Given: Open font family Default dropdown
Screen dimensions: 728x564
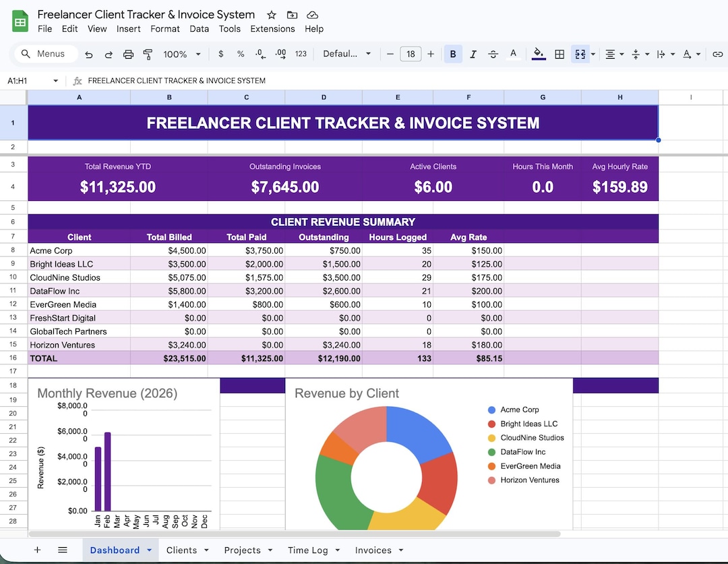Looking at the screenshot, I should point(347,54).
